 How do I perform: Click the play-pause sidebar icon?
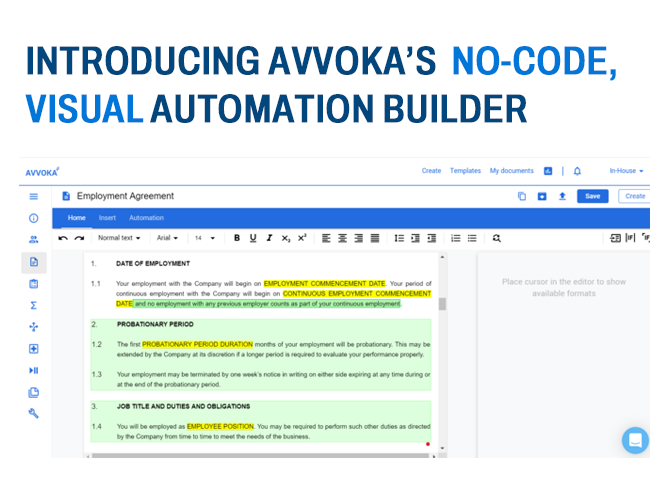33,370
